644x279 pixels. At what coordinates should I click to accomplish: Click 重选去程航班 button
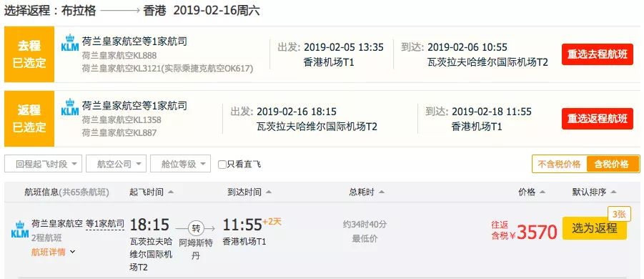(x=598, y=54)
